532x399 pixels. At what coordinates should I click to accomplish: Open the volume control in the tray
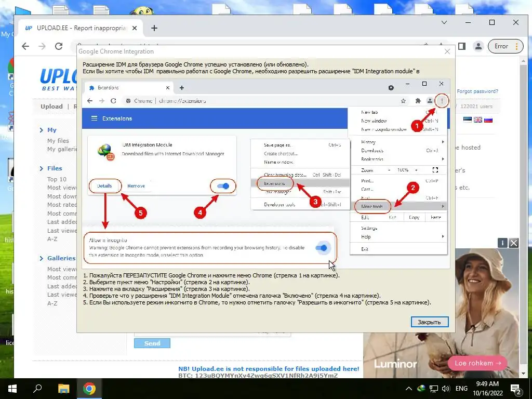(445, 389)
